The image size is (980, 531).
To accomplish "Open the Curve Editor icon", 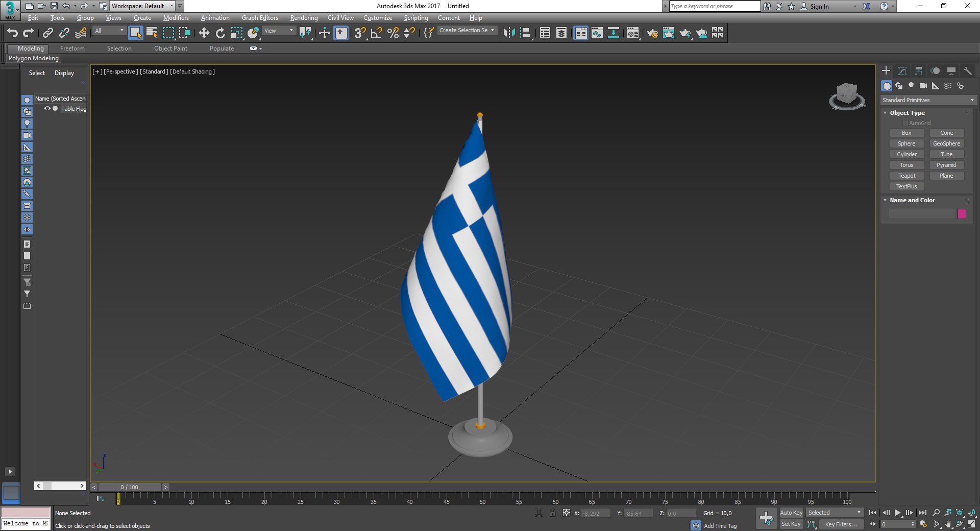I will pos(597,33).
